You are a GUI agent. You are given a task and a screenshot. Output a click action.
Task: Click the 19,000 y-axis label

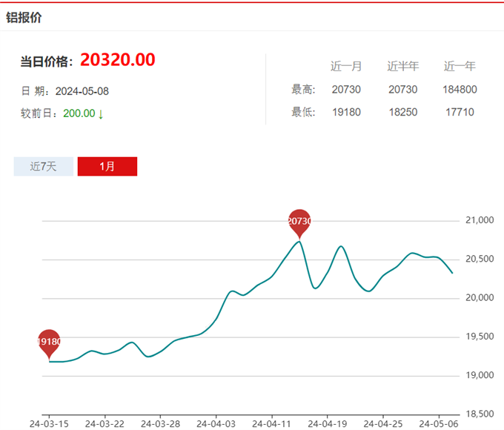tap(479, 375)
